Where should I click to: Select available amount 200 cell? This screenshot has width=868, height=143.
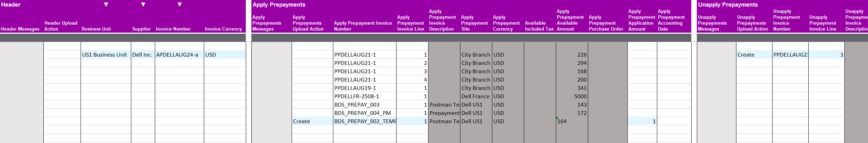[572, 79]
